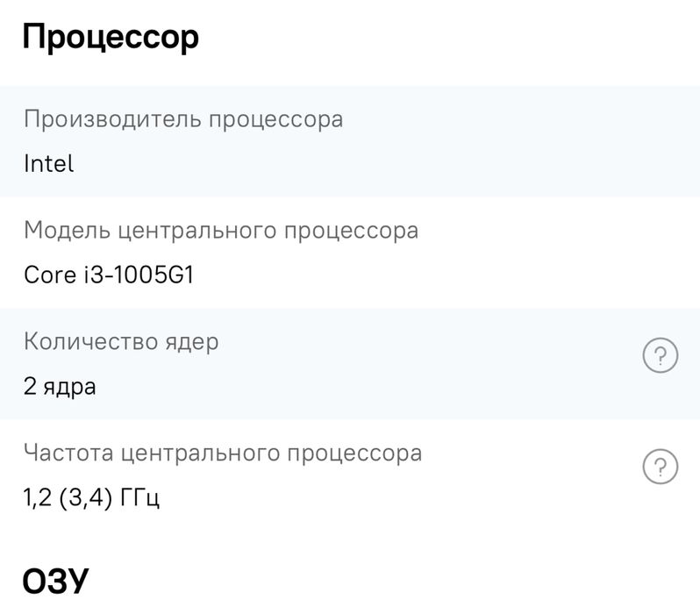The width and height of the screenshot is (700, 614).
Task: Click the ОЗУ section heading
Action: pyautogui.click(x=56, y=582)
